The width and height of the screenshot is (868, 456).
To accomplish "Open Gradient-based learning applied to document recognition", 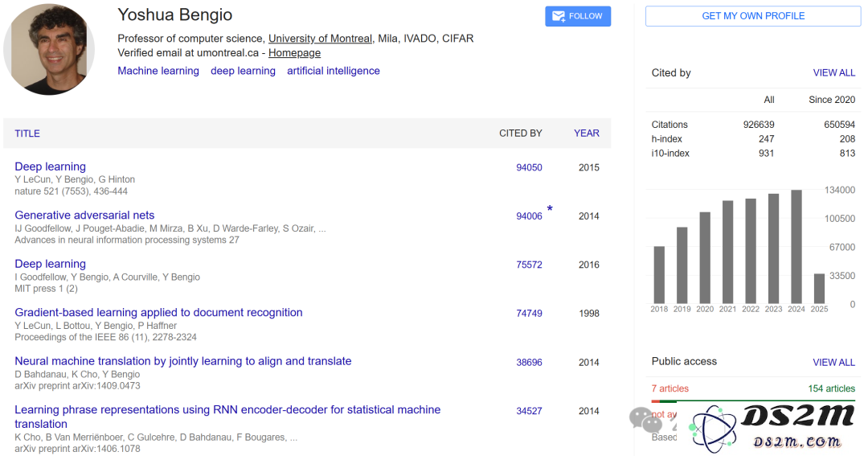I will 158,313.
